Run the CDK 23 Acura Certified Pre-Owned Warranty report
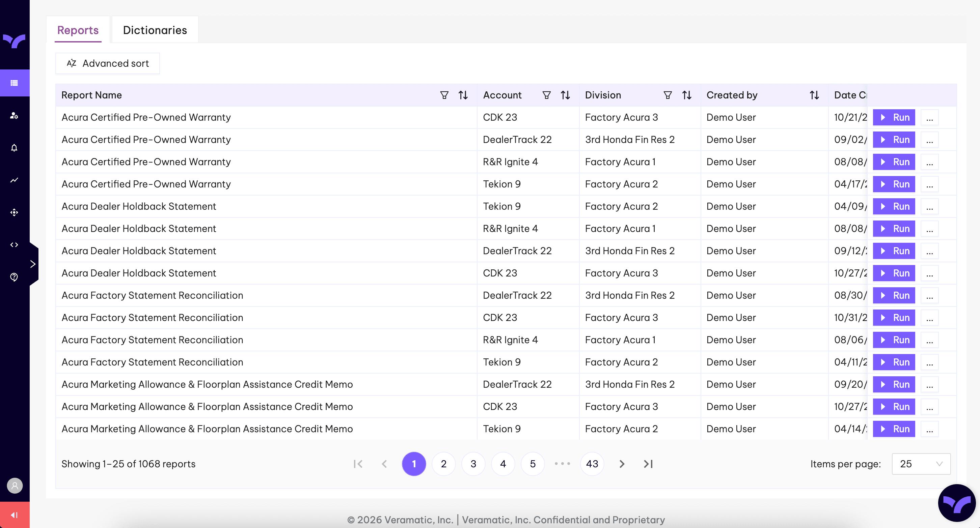This screenshot has width=980, height=528. click(894, 117)
